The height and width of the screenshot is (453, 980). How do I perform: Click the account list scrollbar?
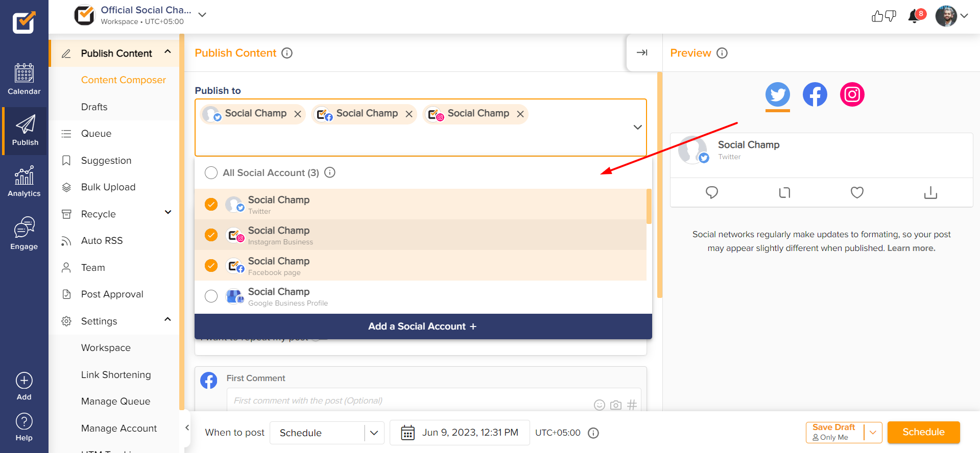click(x=649, y=206)
